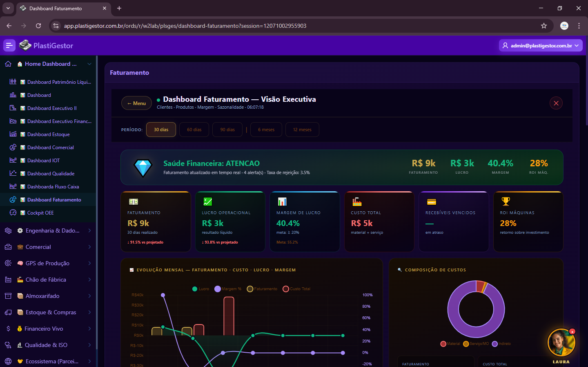The width and height of the screenshot is (588, 367).
Task: Select the 60 dias period
Action: (194, 130)
